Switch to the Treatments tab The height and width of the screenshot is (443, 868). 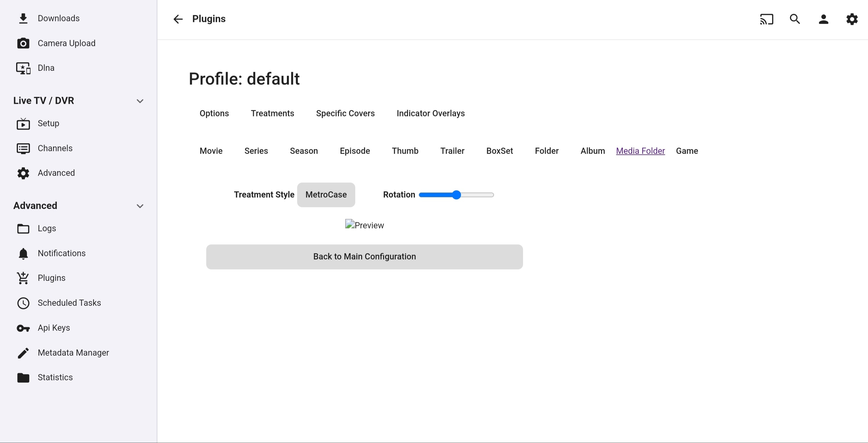[272, 113]
